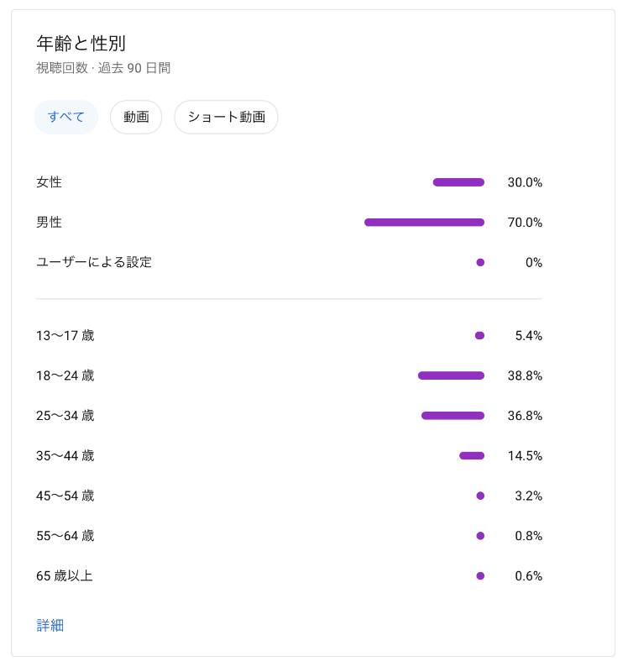Click the ユーザーによる設定 dot marker
628x672 pixels.
coord(480,262)
